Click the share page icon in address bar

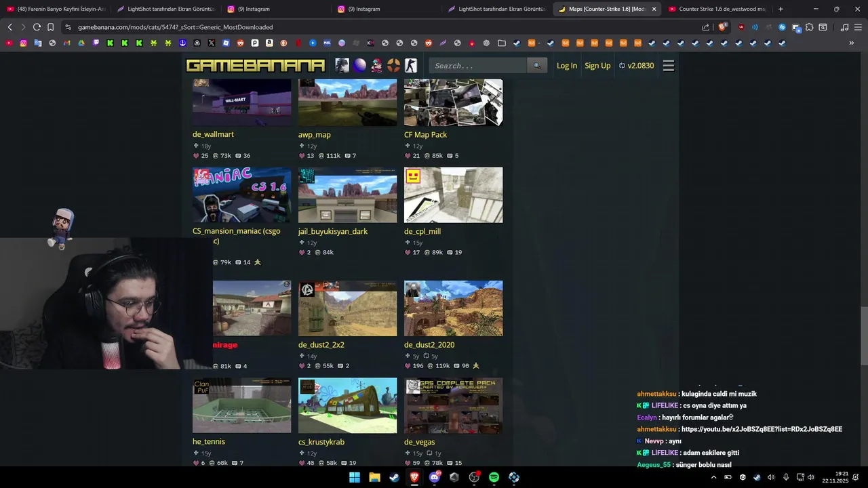click(705, 27)
